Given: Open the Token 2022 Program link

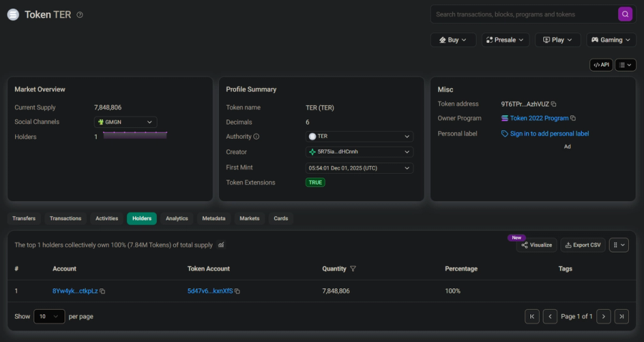Looking at the screenshot, I should pos(539,118).
